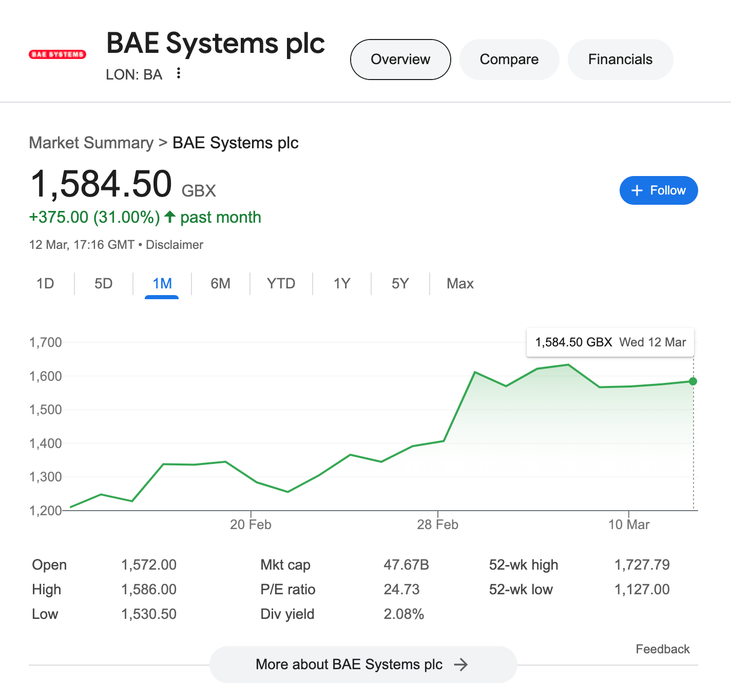Show the Max chart range
This screenshot has width=731, height=700.
click(460, 284)
